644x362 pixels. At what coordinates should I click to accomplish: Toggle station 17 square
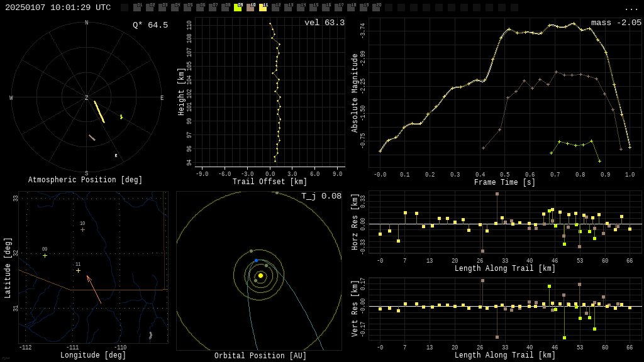[x=338, y=8]
